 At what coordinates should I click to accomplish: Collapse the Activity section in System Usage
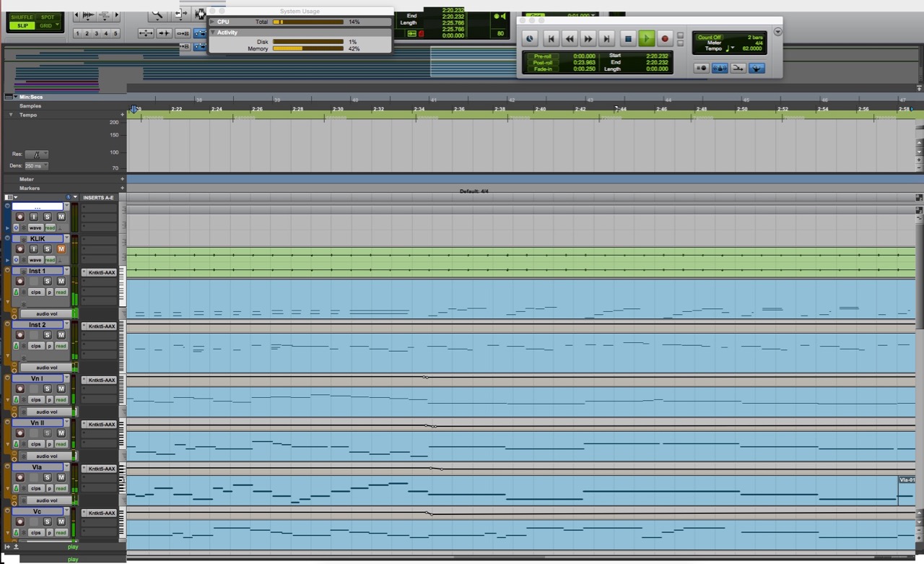coord(213,32)
